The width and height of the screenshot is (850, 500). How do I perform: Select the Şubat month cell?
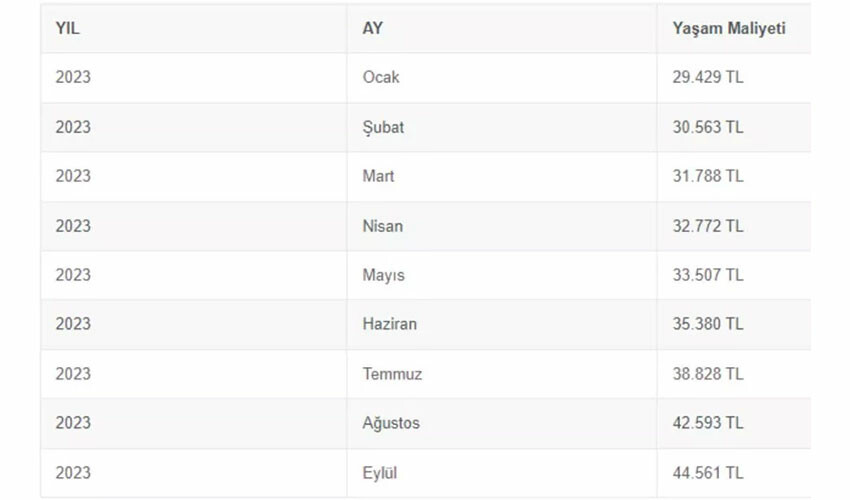[383, 127]
